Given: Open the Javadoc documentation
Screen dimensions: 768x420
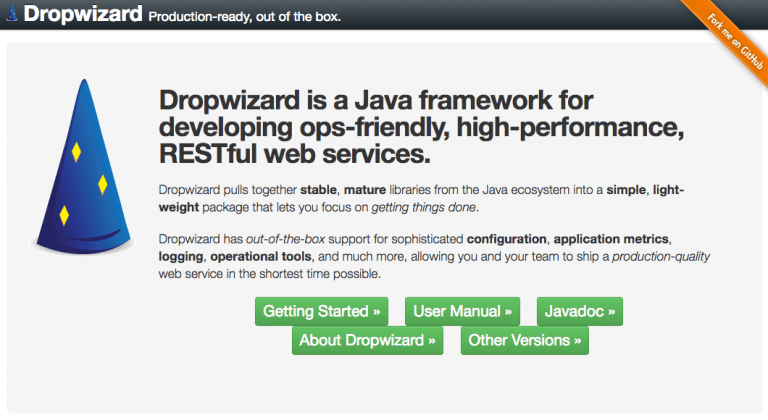Looking at the screenshot, I should tap(580, 311).
